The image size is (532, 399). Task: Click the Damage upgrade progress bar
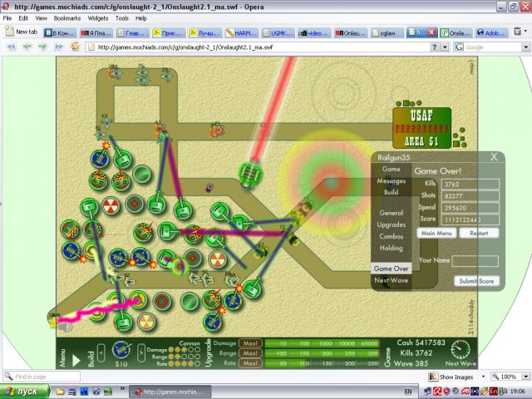pyautogui.click(x=322, y=343)
